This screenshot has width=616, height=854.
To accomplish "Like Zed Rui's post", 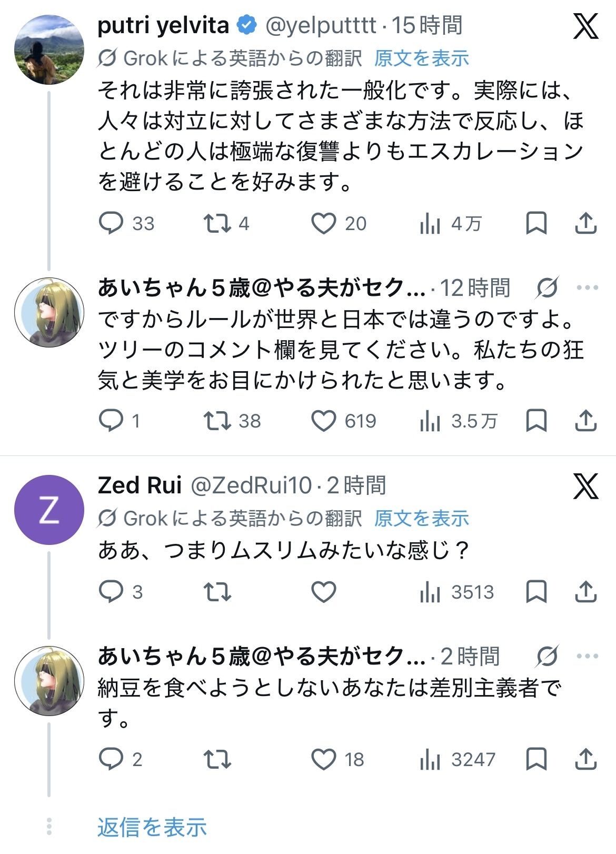I will tap(323, 591).
